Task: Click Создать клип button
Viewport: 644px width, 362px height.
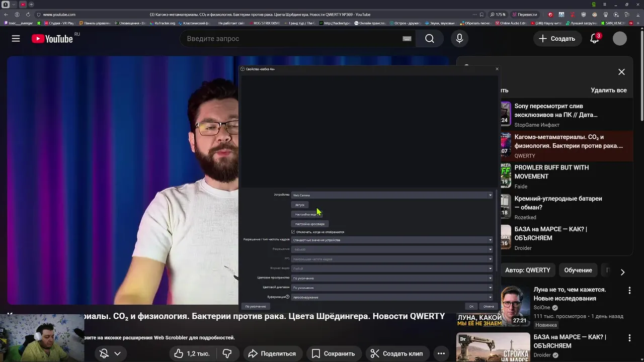Action: click(396, 353)
